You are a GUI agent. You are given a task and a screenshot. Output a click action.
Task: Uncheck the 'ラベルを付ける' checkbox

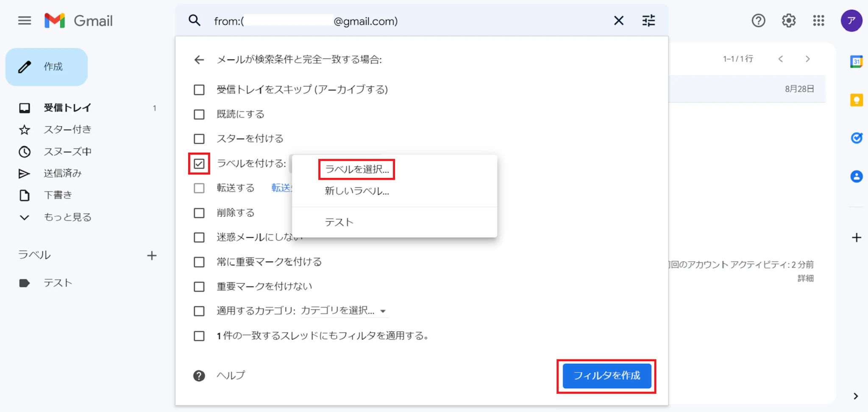tap(199, 164)
